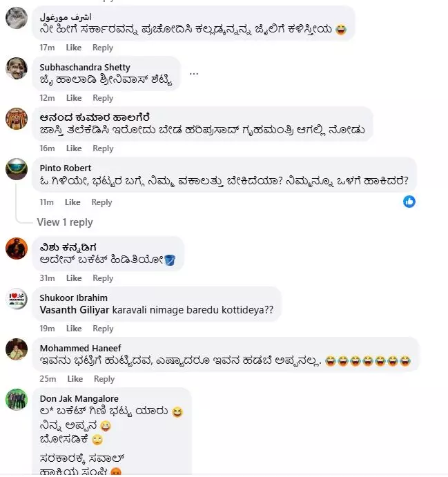Open the 16m timestamp of Harigere comment
Image resolution: width=448 pixels, height=477 pixels.
pyautogui.click(x=47, y=148)
